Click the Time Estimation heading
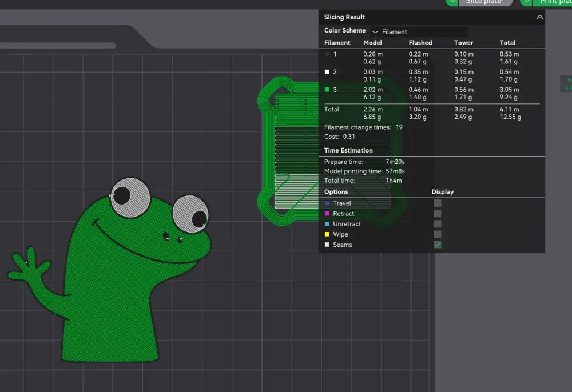Viewport: 572px width, 392px height. (x=348, y=150)
